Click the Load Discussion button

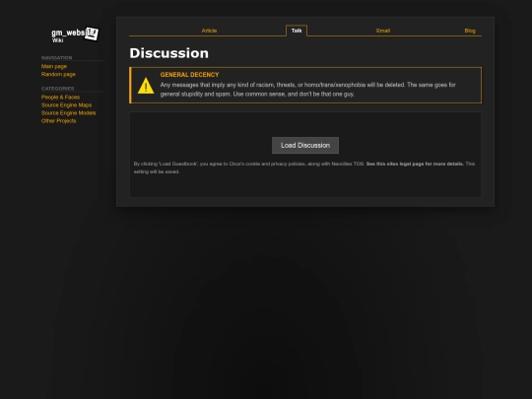click(305, 145)
